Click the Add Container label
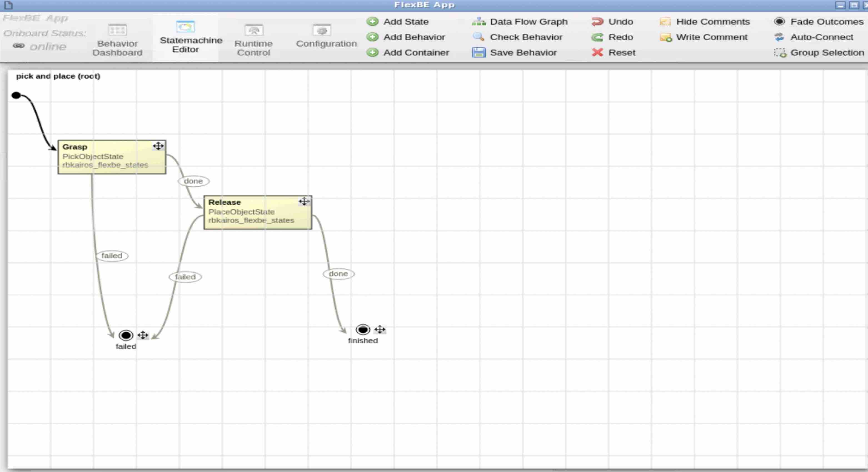Viewport: 868px width, 472px height. point(416,52)
